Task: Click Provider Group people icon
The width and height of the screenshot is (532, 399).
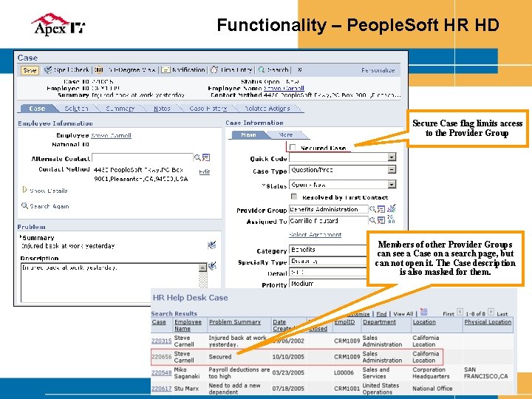Action: pyautogui.click(x=392, y=208)
